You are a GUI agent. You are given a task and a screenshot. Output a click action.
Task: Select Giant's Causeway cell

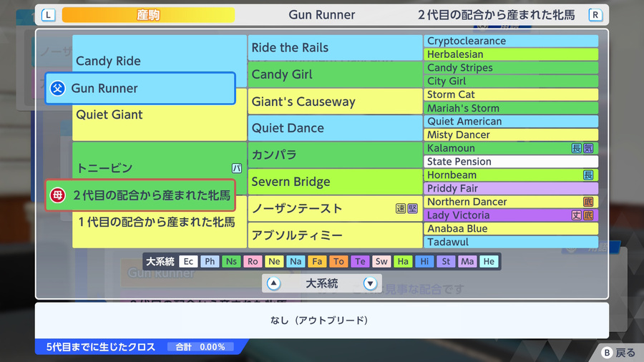click(335, 102)
